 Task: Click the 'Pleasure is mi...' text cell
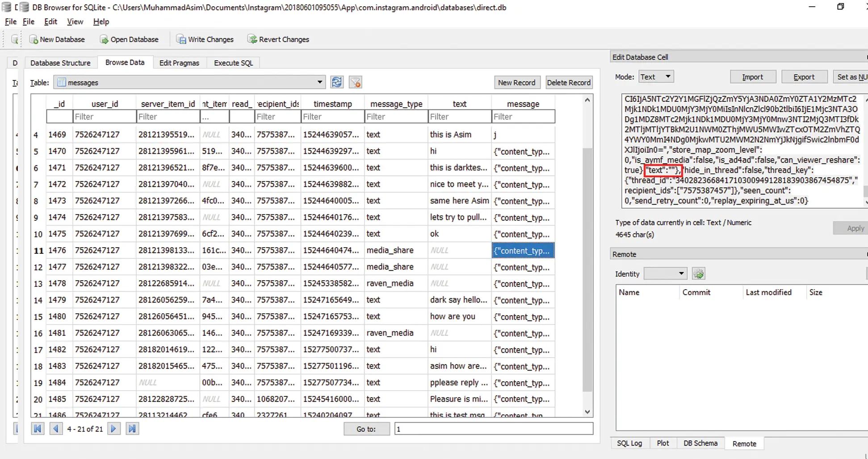(x=459, y=399)
